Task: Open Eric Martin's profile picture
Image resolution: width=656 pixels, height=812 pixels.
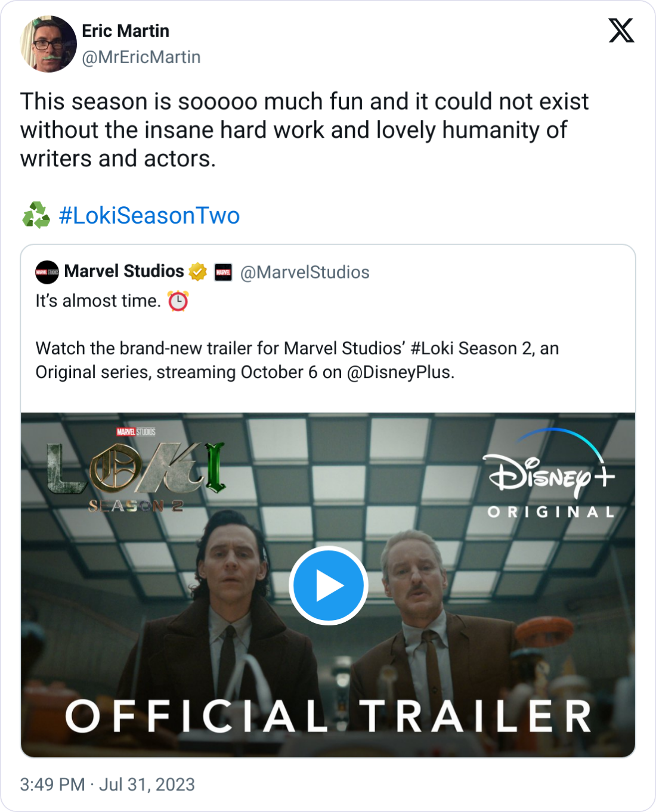Action: coord(48,44)
